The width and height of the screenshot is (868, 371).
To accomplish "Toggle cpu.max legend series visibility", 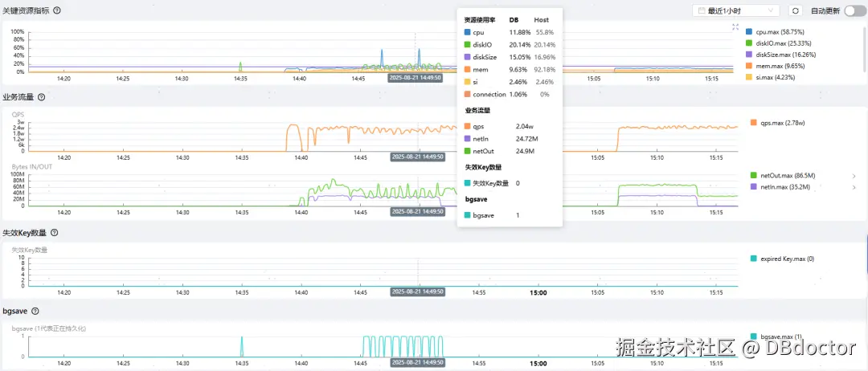I will (x=775, y=32).
